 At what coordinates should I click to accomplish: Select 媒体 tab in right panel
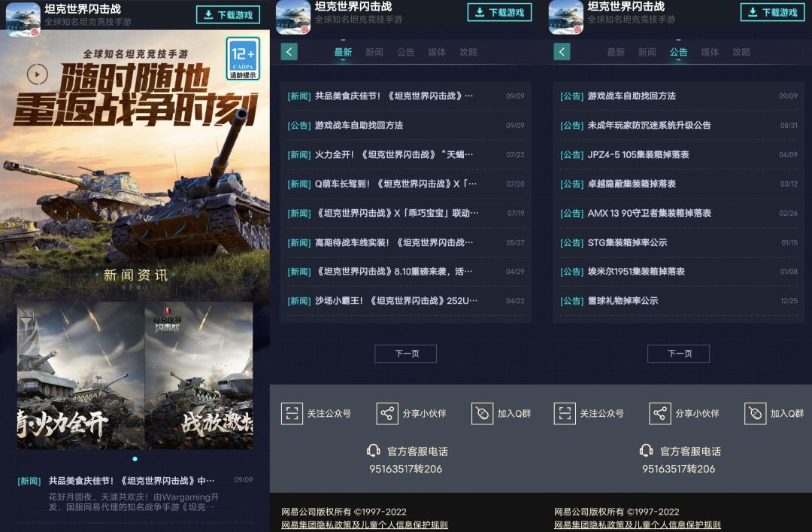710,53
